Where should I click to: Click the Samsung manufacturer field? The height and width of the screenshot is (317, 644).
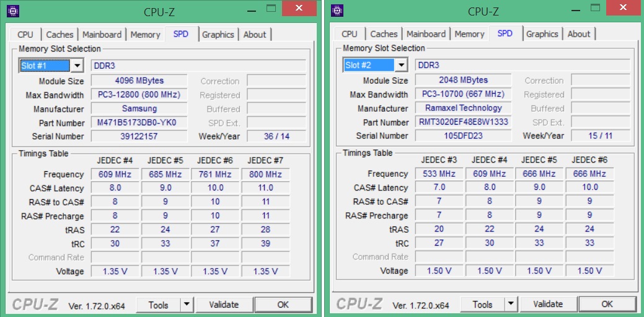click(139, 109)
